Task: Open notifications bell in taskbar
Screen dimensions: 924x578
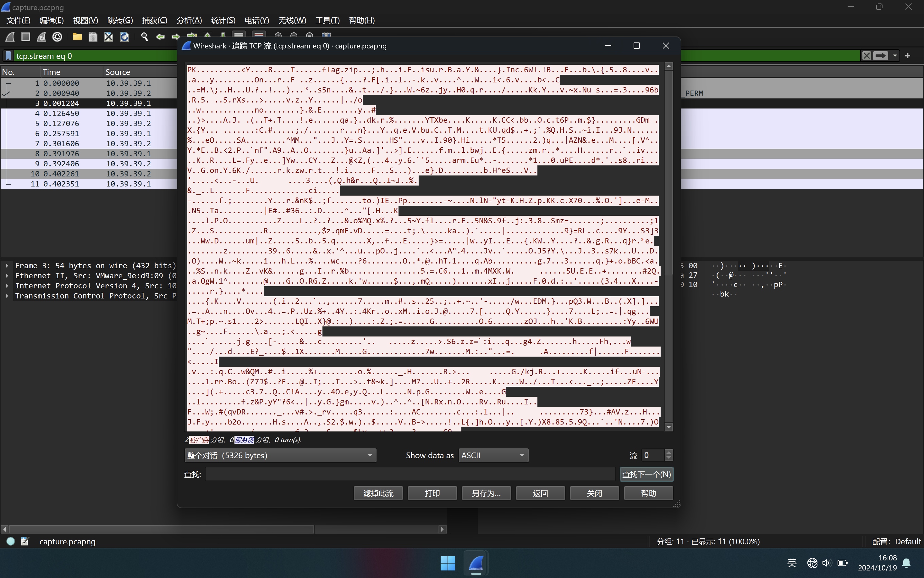Action: [906, 563]
